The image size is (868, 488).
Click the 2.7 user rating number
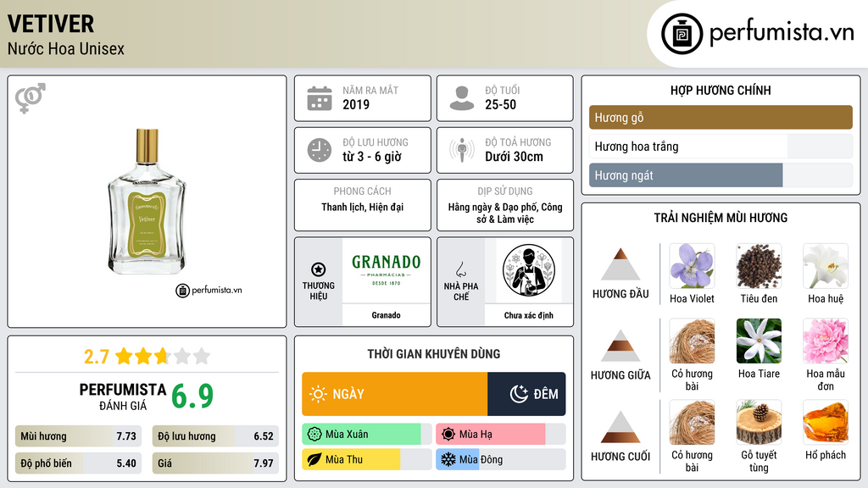pyautogui.click(x=97, y=357)
